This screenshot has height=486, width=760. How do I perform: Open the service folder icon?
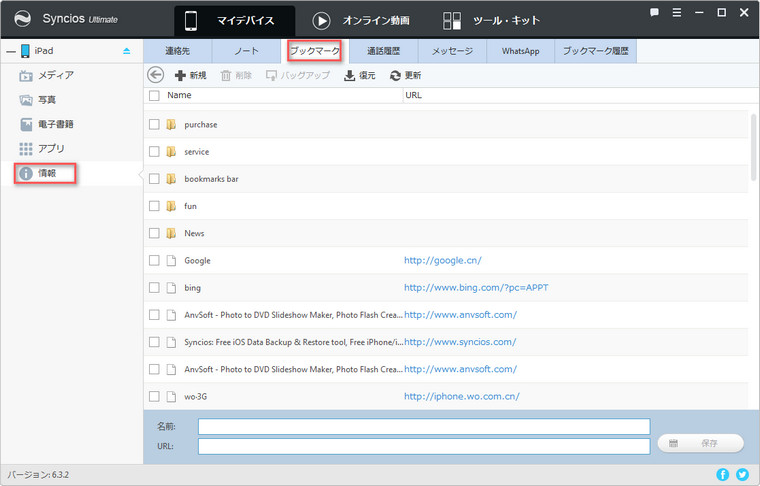(x=171, y=152)
